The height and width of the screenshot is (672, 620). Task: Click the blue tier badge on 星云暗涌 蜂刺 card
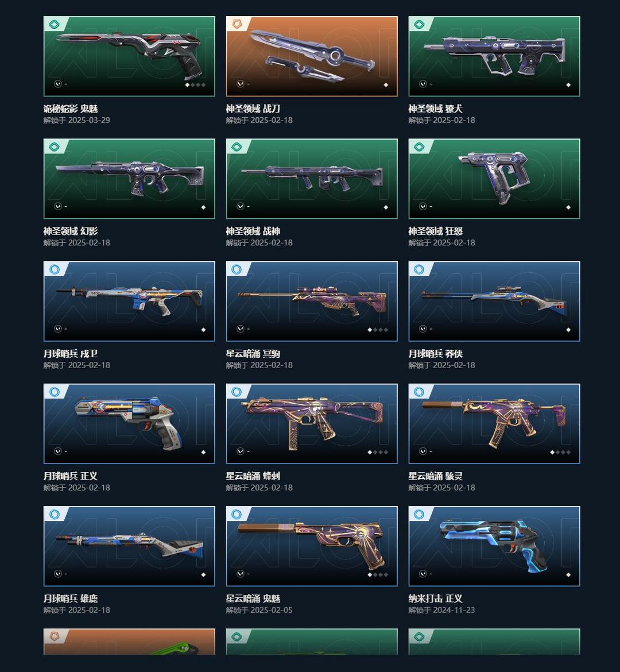click(x=237, y=392)
